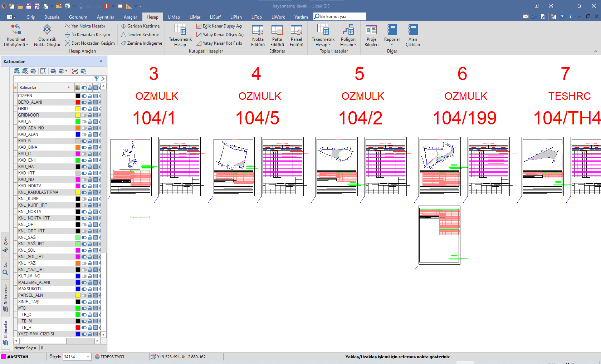Select Yatay Kenar Kot Farkı

click(x=219, y=43)
